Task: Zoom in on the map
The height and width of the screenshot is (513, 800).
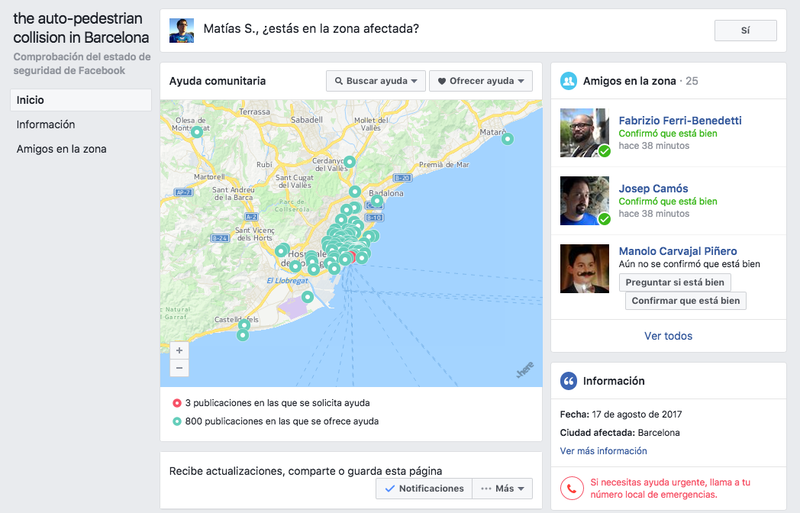Action: (179, 350)
